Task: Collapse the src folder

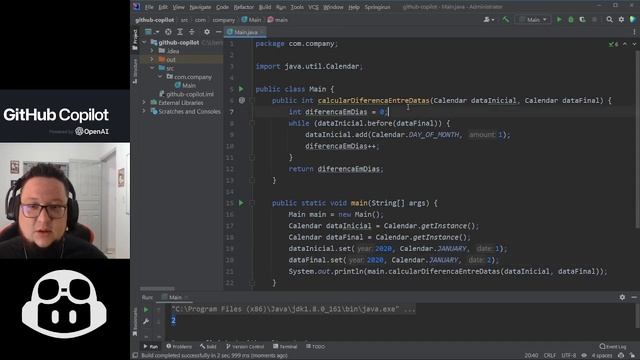Action: 152,68
